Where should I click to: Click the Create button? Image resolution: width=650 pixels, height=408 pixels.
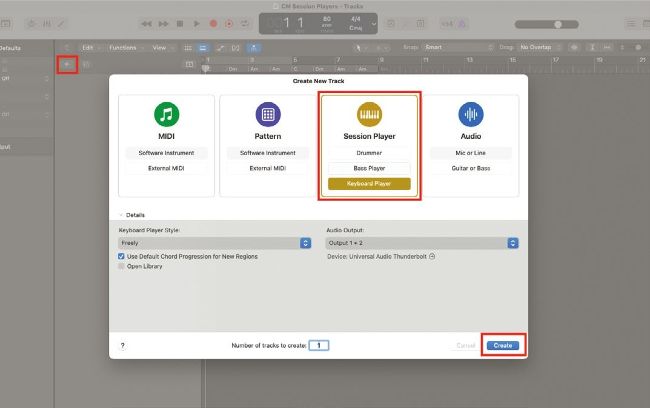click(503, 345)
